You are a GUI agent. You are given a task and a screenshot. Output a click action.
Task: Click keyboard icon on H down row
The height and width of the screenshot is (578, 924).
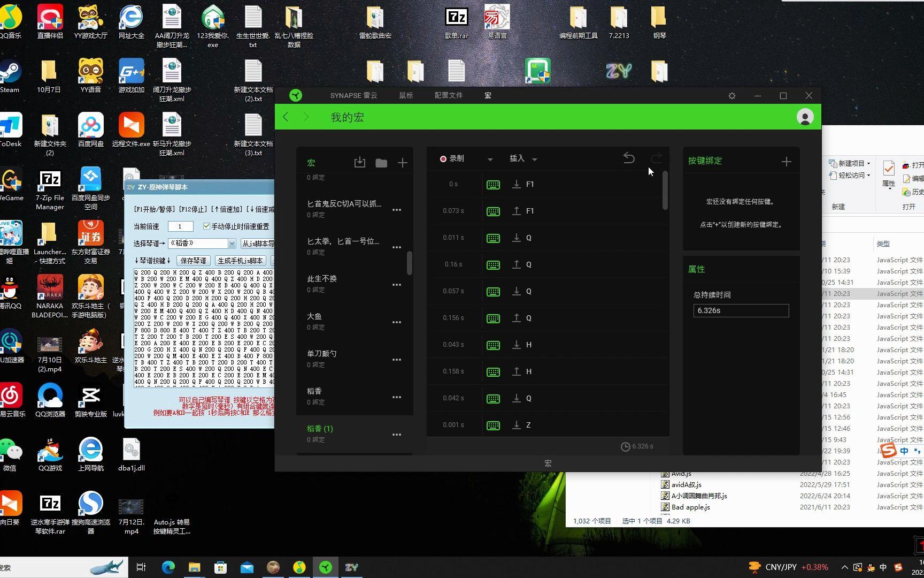pyautogui.click(x=493, y=345)
